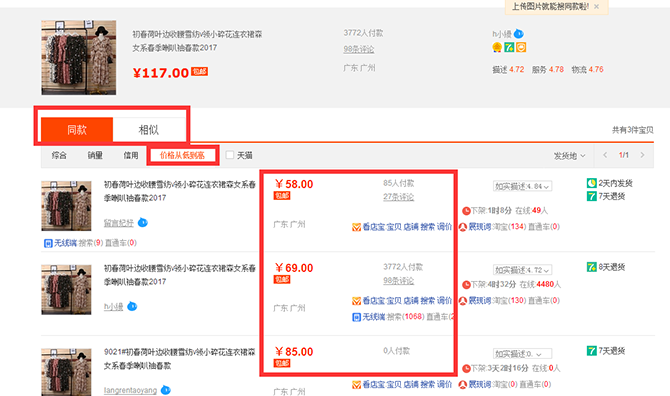The height and width of the screenshot is (396, 670).
Task: Open the thumbnail of the ¥69.00 item
Action: point(66,290)
